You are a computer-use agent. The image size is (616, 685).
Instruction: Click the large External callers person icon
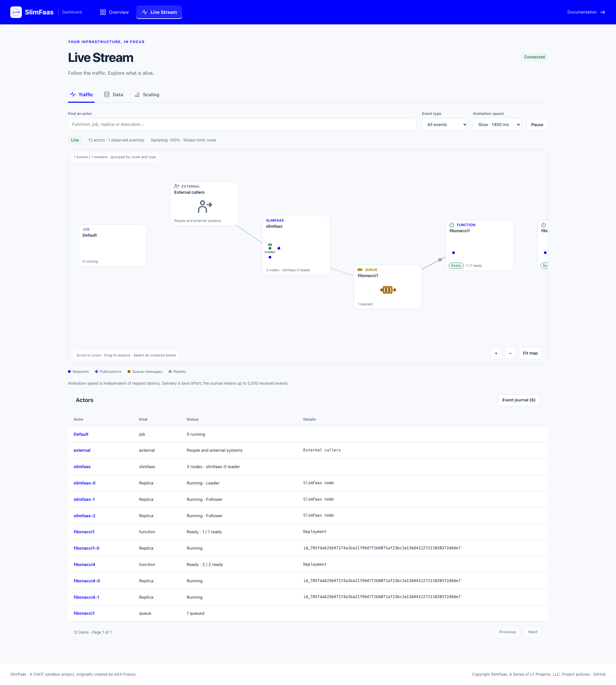click(x=205, y=206)
